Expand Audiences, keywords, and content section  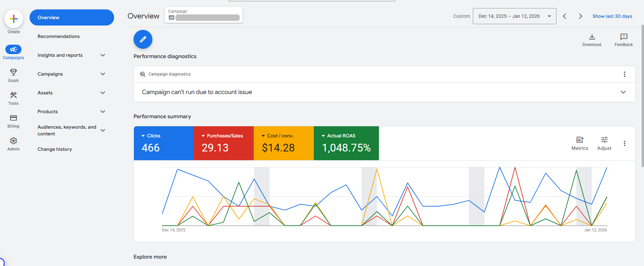103,130
